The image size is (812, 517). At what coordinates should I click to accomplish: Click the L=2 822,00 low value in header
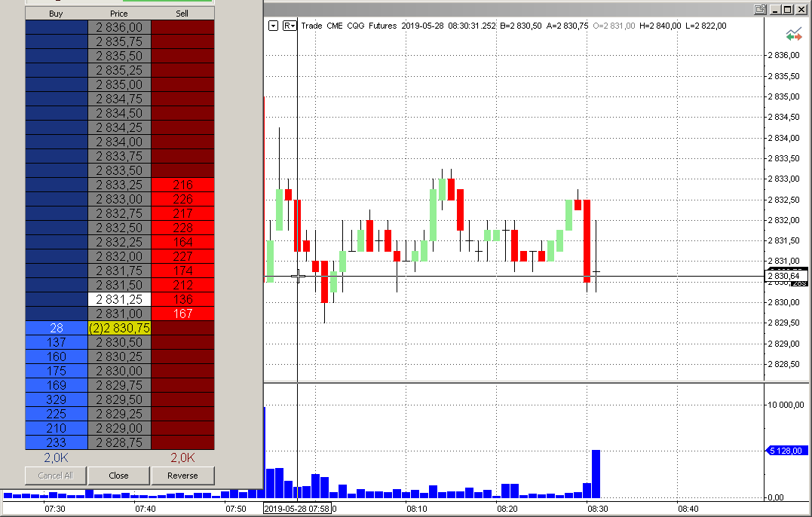(706, 26)
